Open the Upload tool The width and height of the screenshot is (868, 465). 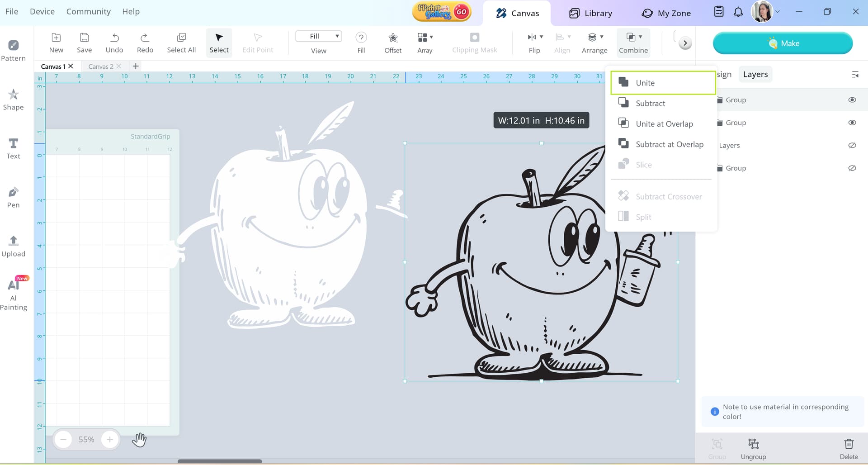13,246
